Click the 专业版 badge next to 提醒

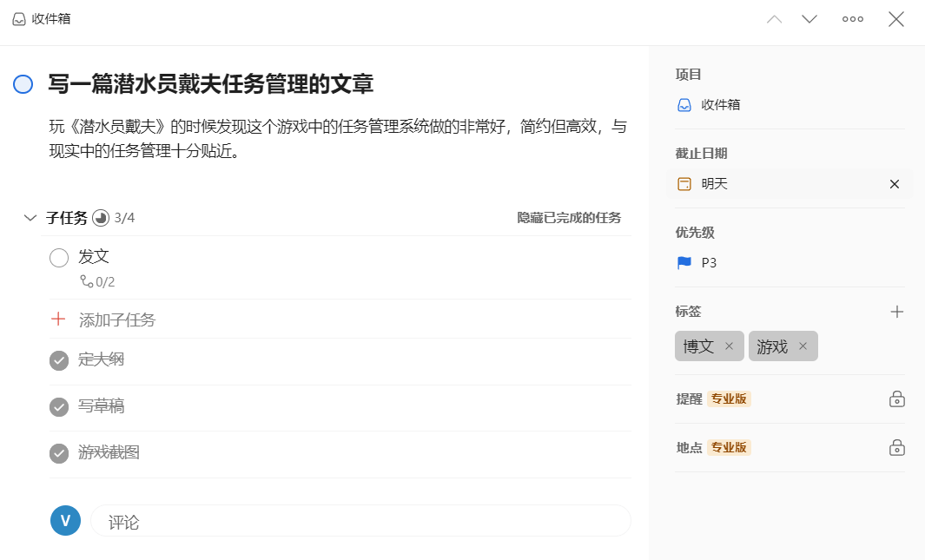729,399
